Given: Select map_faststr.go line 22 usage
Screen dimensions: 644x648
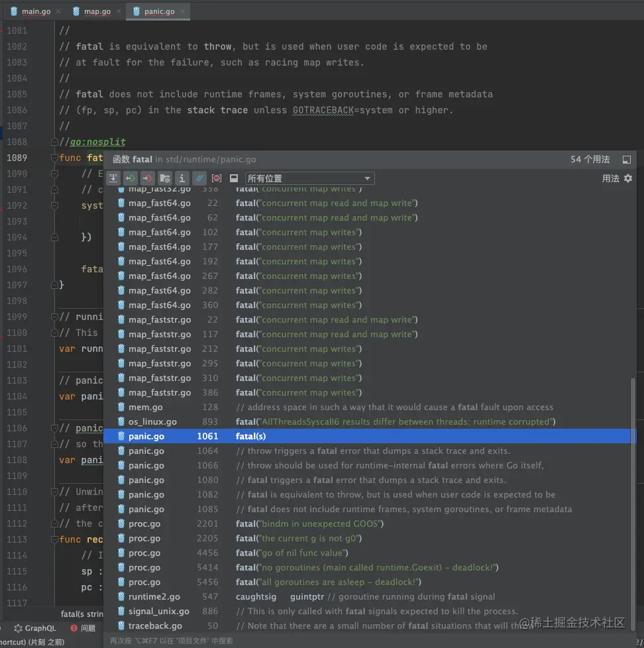Looking at the screenshot, I should (367, 319).
